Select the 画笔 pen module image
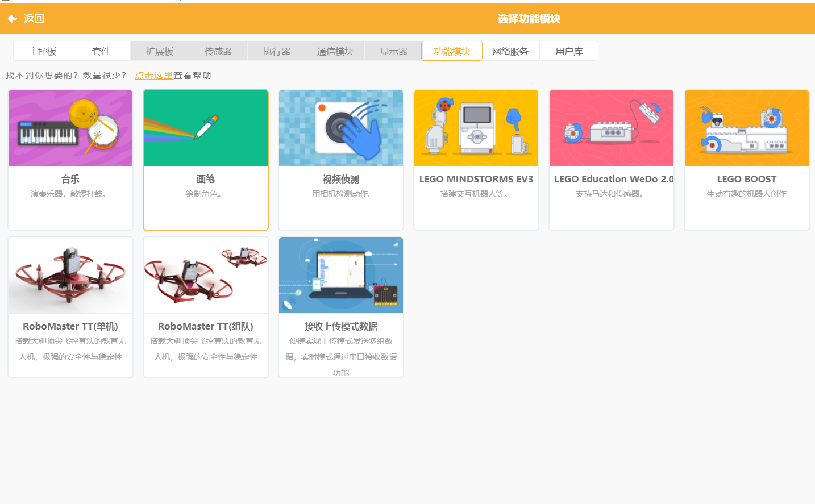 206,128
